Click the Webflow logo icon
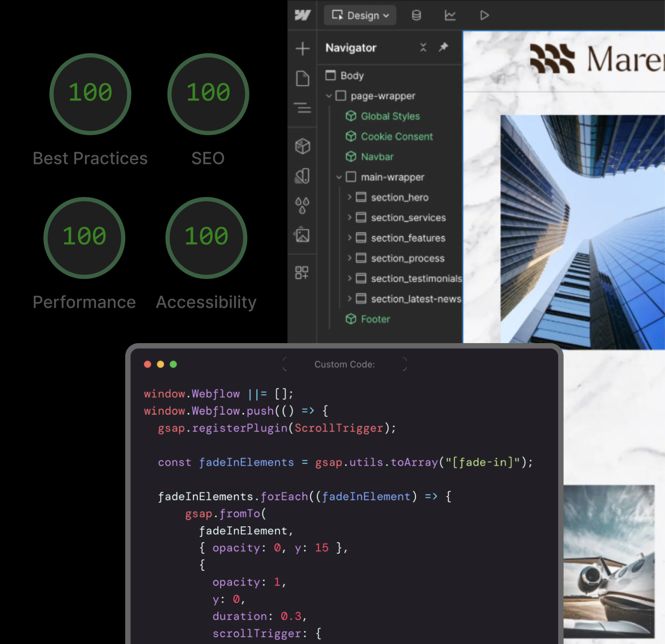Viewport: 665px width, 644px height. pos(302,15)
